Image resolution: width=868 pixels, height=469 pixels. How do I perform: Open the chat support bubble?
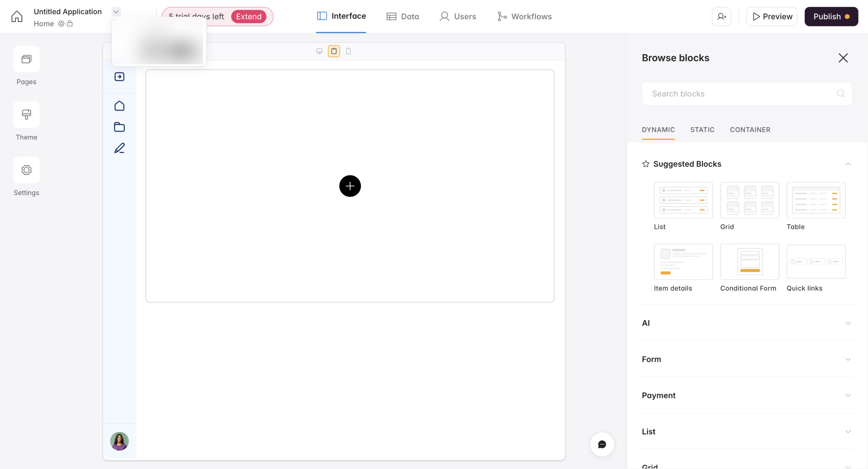tap(602, 444)
